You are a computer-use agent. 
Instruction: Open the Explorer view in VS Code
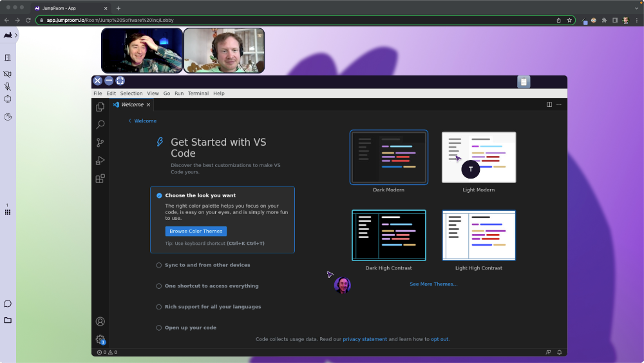point(100,107)
